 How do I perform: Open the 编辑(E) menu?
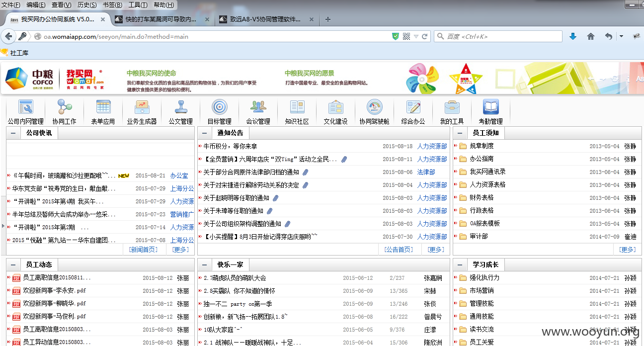pyautogui.click(x=36, y=5)
